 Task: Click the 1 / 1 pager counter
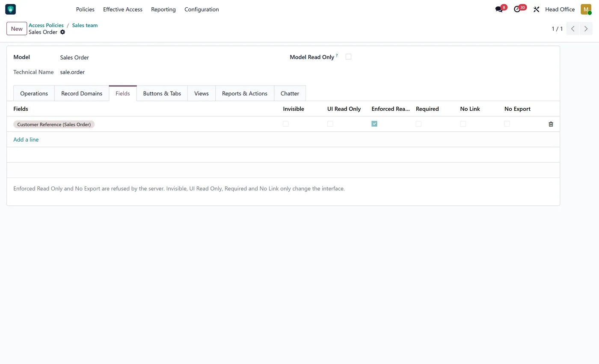pyautogui.click(x=557, y=29)
